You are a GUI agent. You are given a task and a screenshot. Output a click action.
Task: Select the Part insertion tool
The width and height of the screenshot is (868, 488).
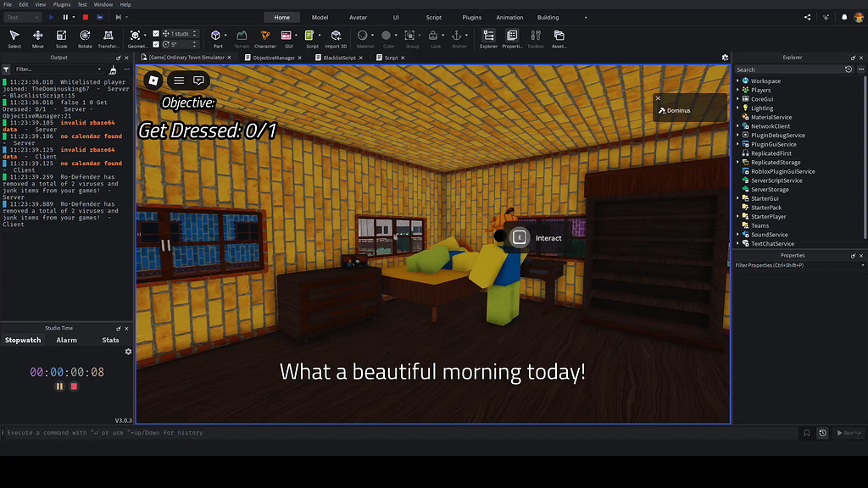(x=215, y=36)
